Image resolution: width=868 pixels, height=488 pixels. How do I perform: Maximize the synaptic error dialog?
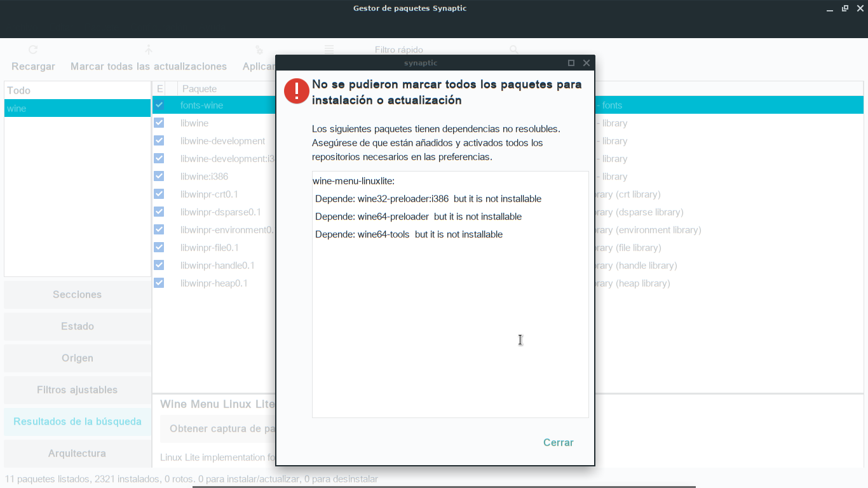point(571,63)
